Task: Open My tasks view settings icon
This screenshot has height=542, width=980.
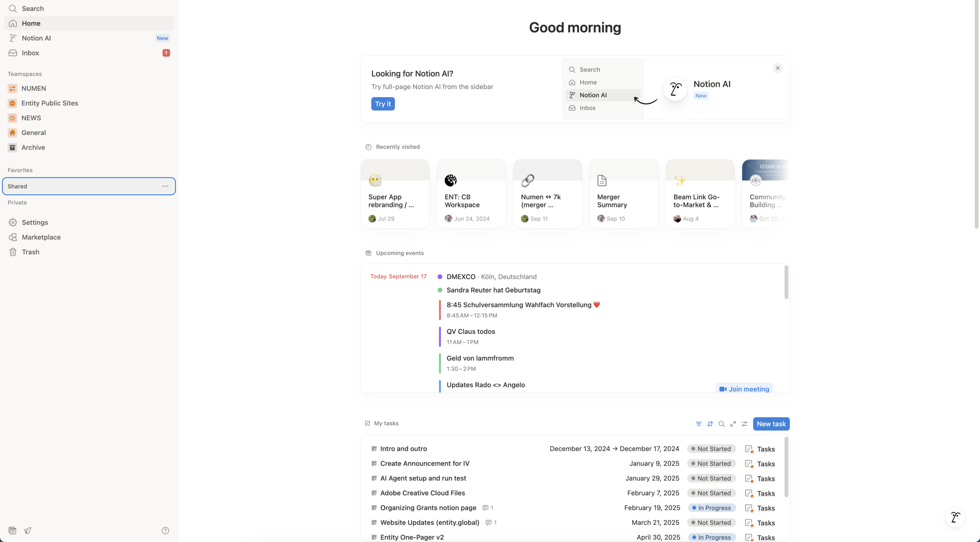Action: click(745, 424)
